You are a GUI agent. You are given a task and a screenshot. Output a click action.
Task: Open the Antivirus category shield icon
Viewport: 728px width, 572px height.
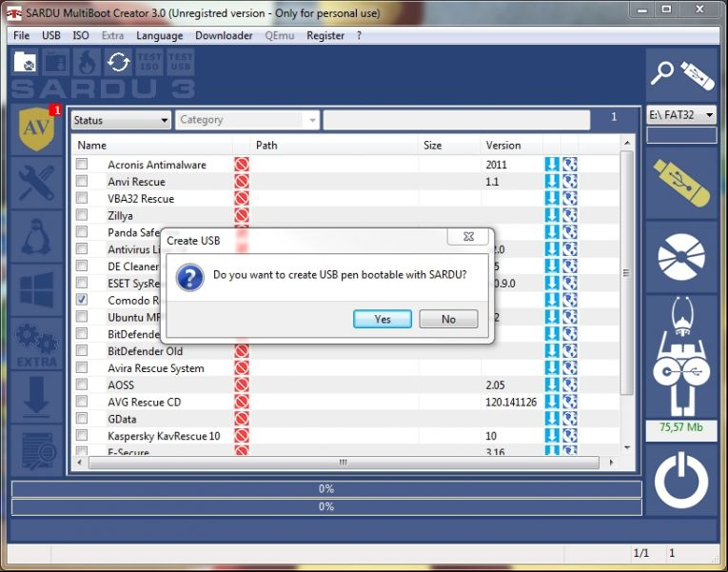point(36,129)
